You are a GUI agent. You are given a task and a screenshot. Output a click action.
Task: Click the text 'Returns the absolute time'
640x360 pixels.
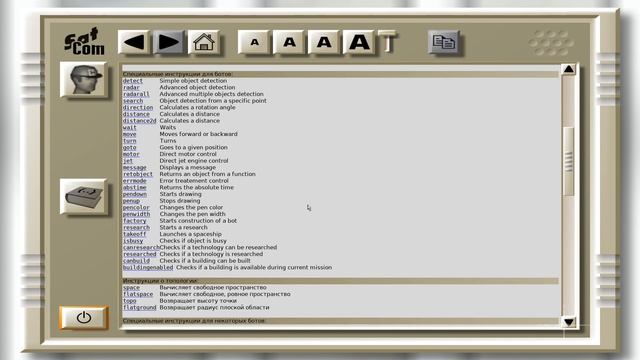coord(197,187)
